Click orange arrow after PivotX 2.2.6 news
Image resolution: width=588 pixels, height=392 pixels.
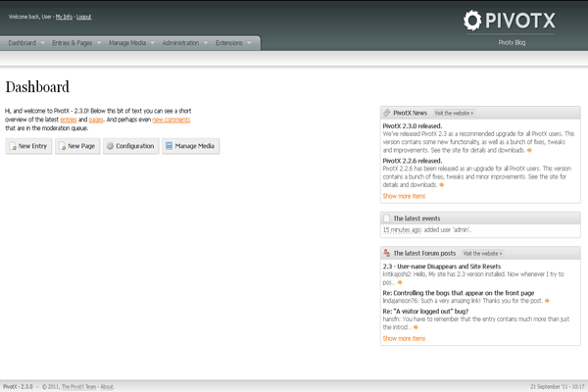pyautogui.click(x=442, y=185)
